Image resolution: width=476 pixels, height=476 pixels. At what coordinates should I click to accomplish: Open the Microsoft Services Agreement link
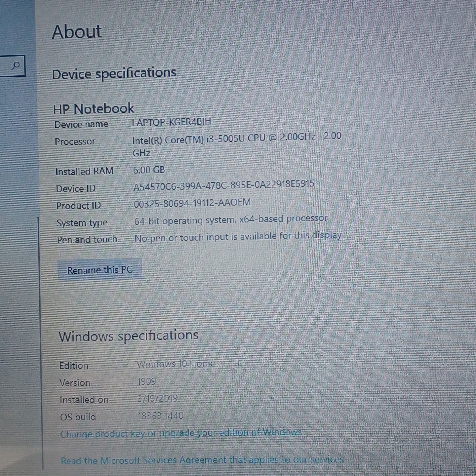pos(202,460)
